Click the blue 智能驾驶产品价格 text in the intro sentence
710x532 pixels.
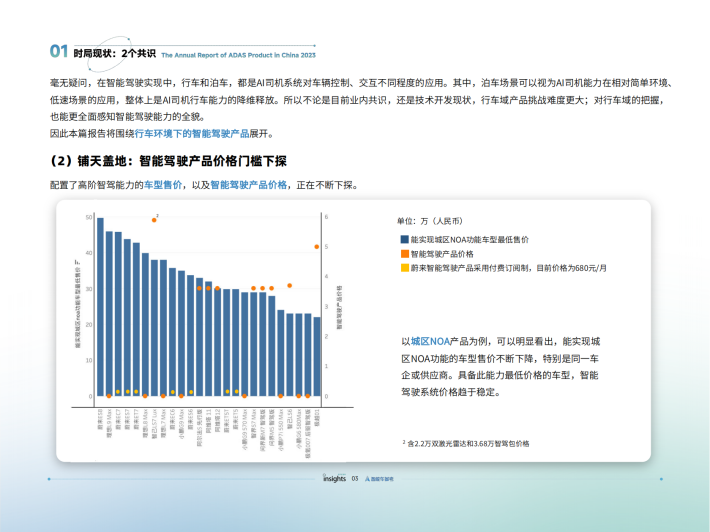click(249, 185)
